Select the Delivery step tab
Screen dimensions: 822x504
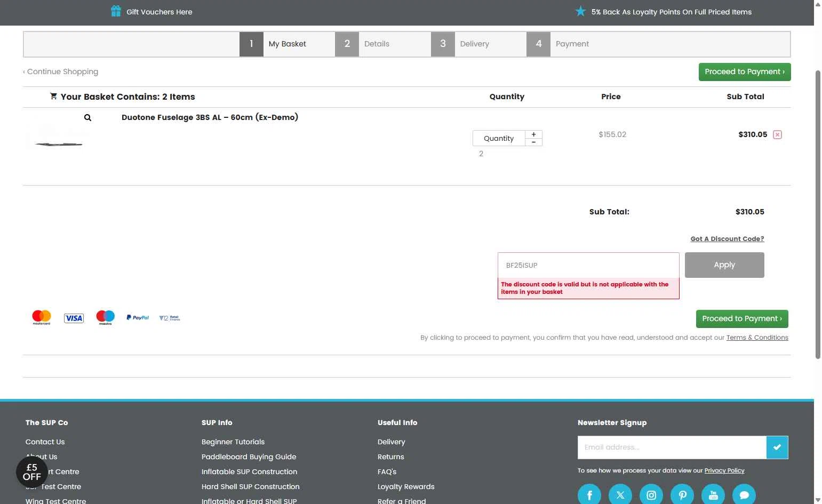coord(478,44)
